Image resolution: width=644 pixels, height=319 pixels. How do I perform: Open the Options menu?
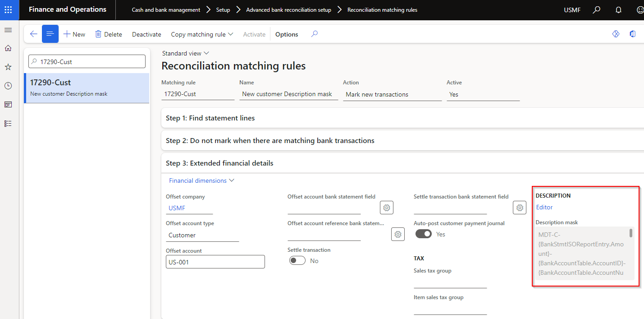pos(286,34)
